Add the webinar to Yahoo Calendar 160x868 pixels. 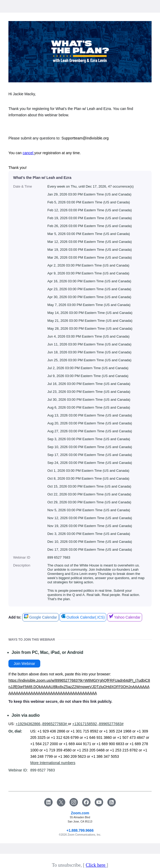(x=125, y=617)
